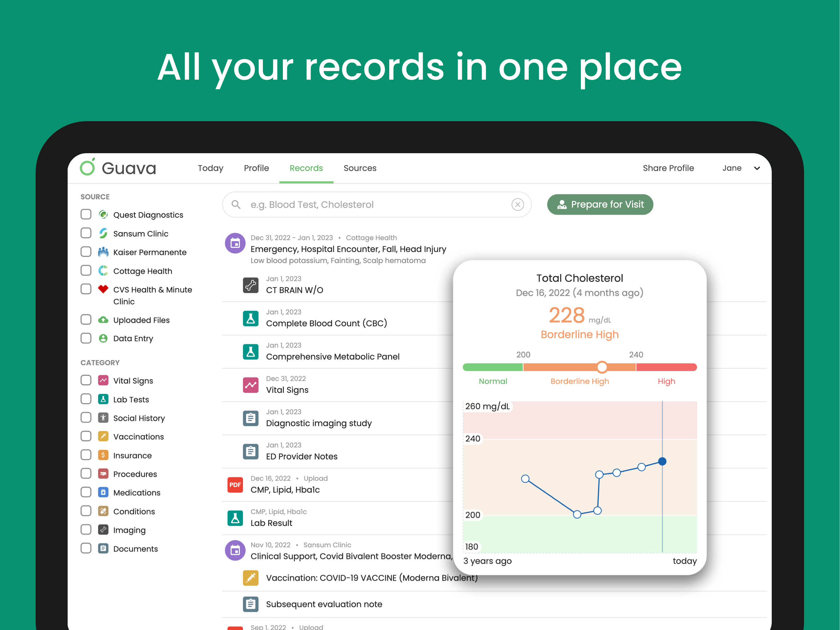Click the Guava logo
This screenshot has width=840, height=630.
[118, 168]
